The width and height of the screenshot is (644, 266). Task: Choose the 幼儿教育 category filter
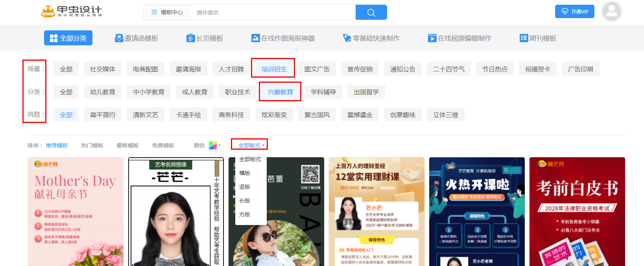[x=103, y=92]
